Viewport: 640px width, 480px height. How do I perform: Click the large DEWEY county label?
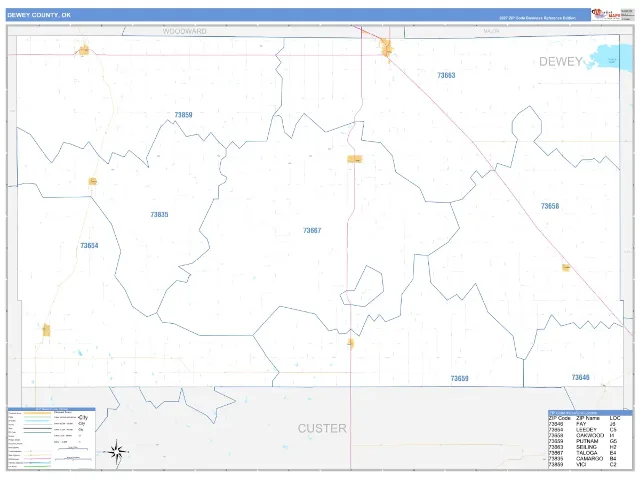561,62
